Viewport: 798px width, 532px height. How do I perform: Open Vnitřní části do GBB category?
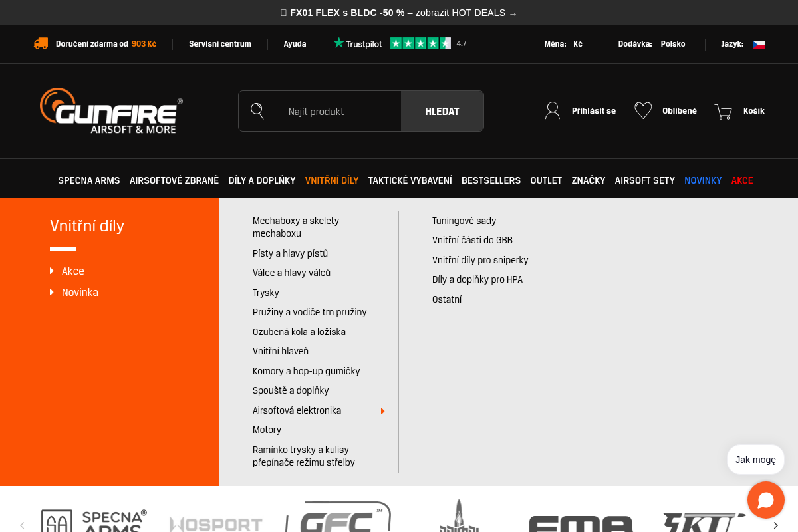coord(472,240)
